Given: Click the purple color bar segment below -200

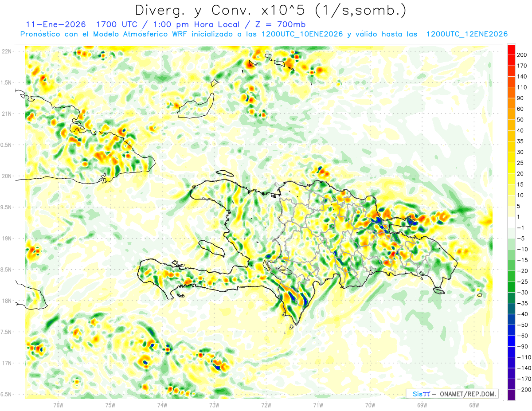Looking at the screenshot, I should [x=511, y=395].
